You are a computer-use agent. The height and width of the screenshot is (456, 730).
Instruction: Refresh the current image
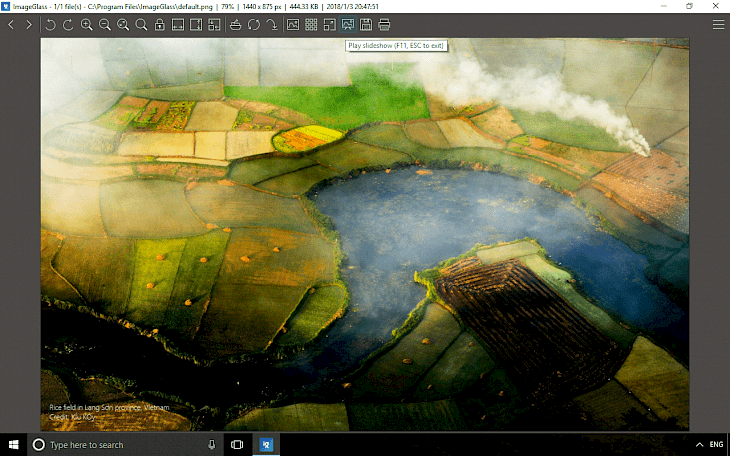pyautogui.click(x=254, y=25)
